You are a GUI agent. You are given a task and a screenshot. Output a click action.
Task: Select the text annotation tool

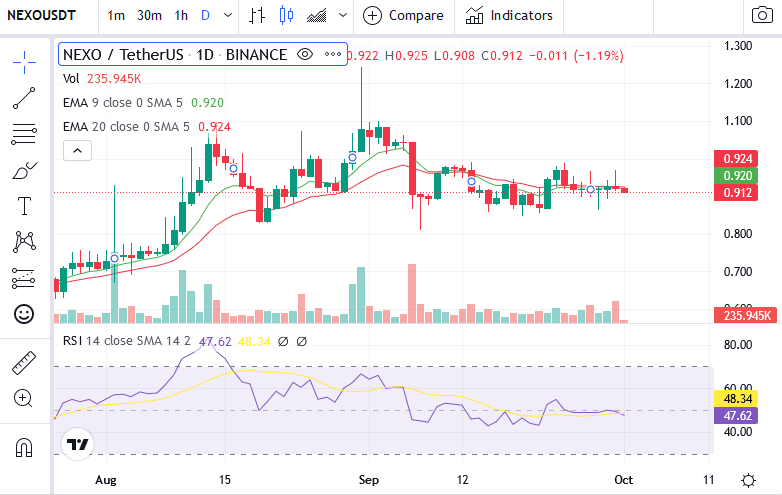24,206
